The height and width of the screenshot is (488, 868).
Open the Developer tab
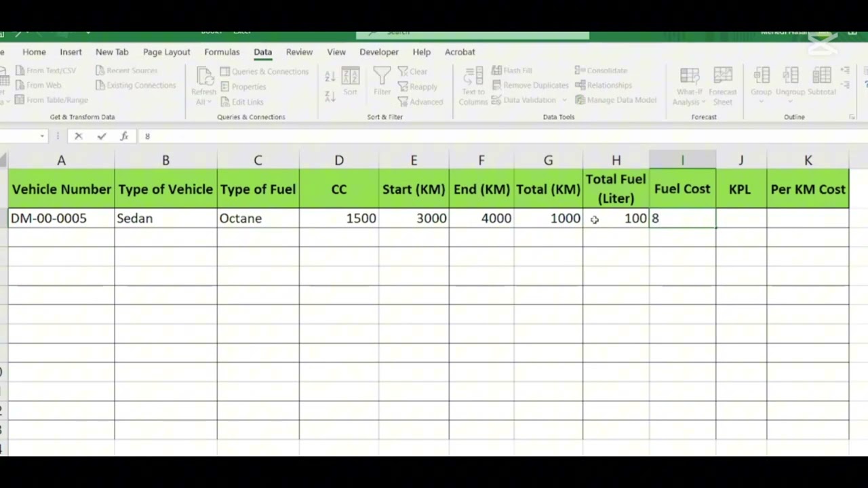tap(379, 52)
